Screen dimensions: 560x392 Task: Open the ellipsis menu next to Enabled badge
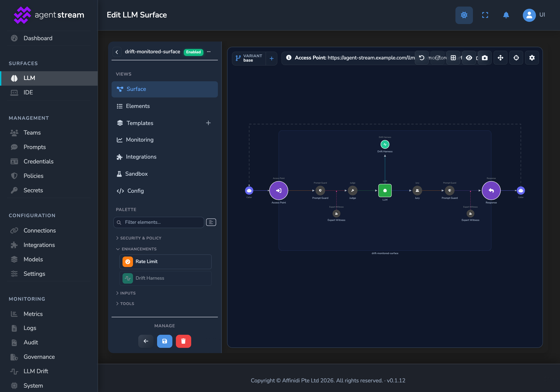click(x=208, y=52)
